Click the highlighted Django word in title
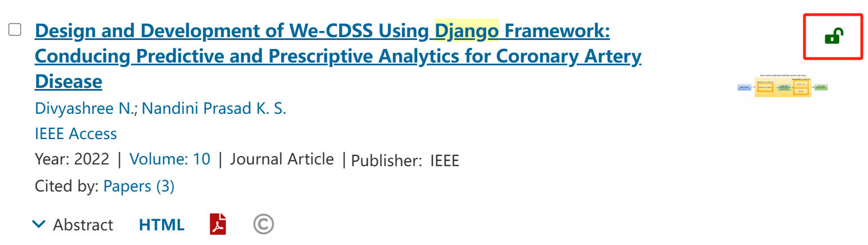Image resolution: width=868 pixels, height=245 pixels. 467,31
